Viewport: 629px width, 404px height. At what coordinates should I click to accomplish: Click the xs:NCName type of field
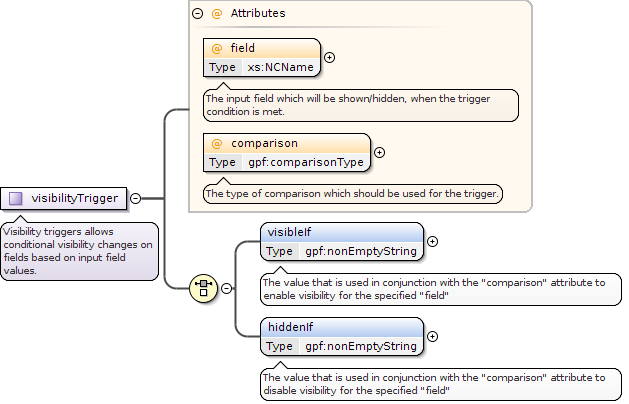click(x=280, y=67)
